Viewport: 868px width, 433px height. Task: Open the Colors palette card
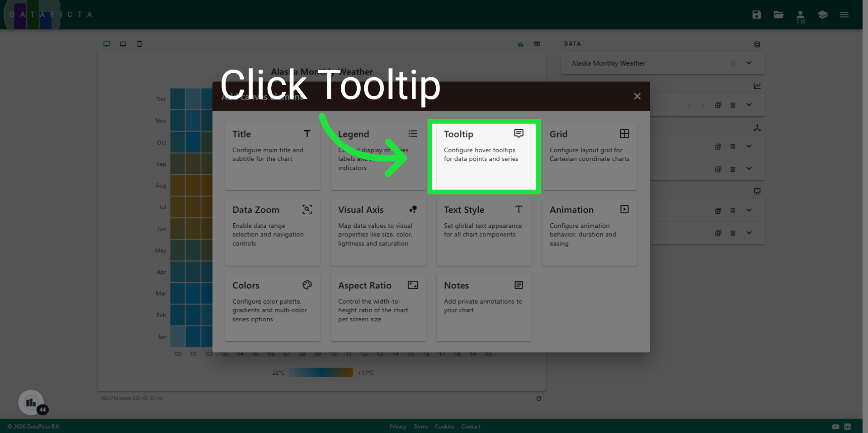273,307
